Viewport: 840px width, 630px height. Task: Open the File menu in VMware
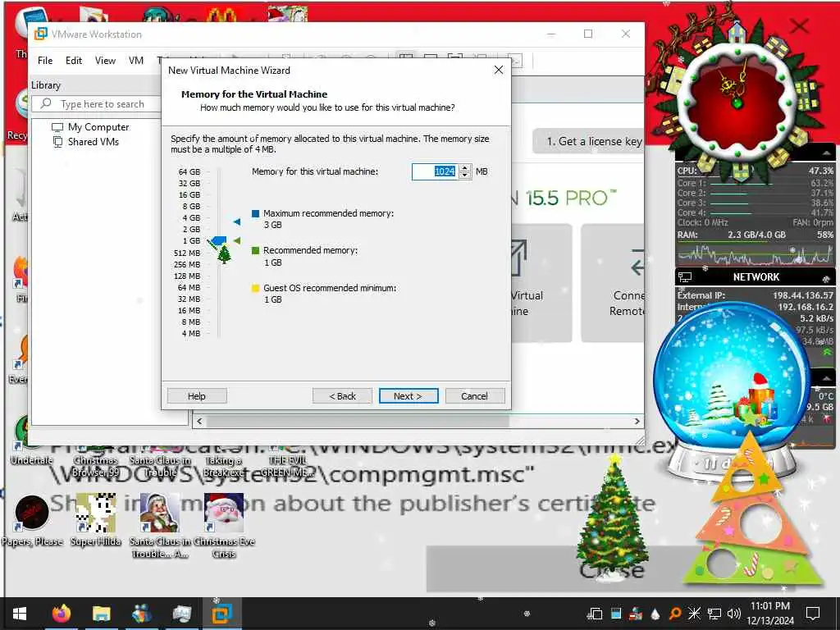[x=45, y=61]
